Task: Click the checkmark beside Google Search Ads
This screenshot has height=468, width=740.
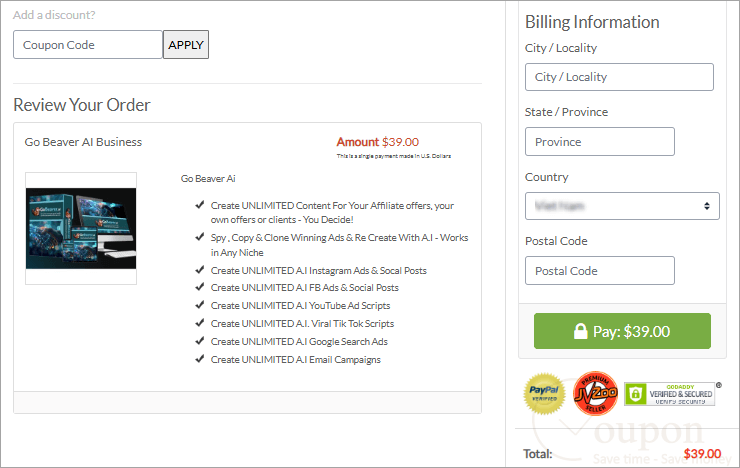Action: (200, 341)
